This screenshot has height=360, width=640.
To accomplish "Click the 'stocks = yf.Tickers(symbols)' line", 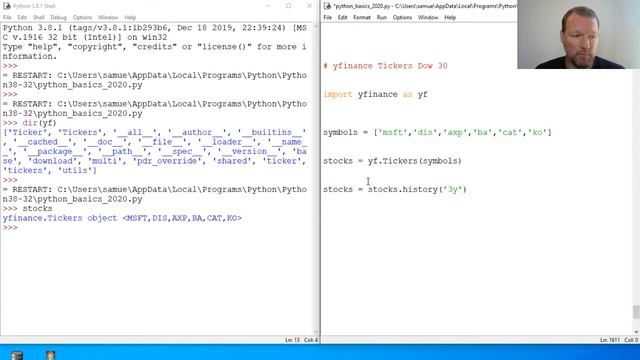I will [392, 161].
